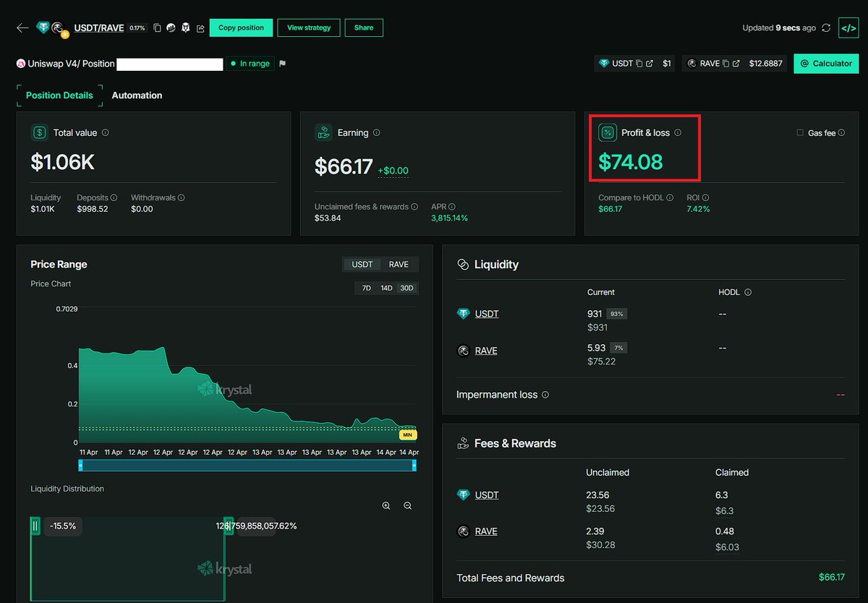Open the USDT/RAVE pair link
The width and height of the screenshot is (868, 603).
[99, 28]
